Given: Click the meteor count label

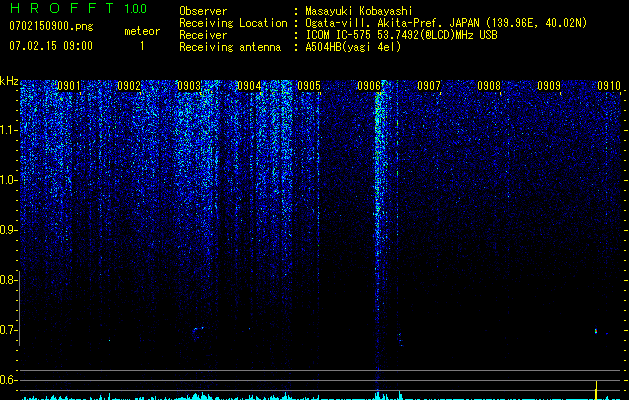Looking at the screenshot, I should pos(142,31).
